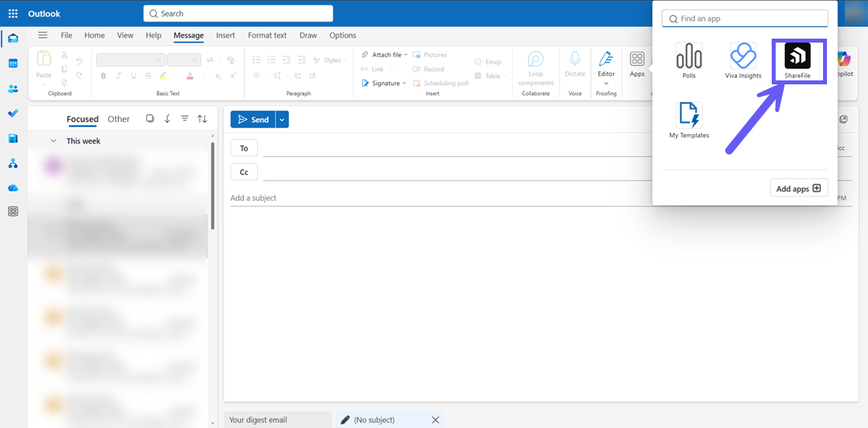Image resolution: width=868 pixels, height=428 pixels.
Task: Click the Cut scissors icon
Action: point(64,54)
